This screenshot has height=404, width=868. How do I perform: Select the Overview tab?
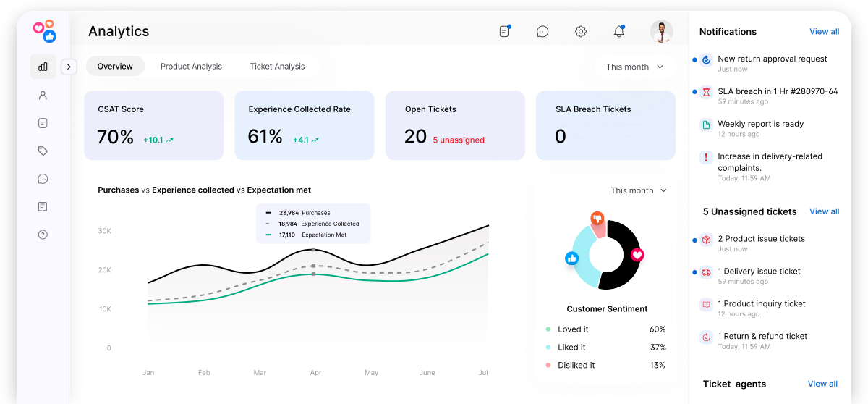(x=115, y=67)
